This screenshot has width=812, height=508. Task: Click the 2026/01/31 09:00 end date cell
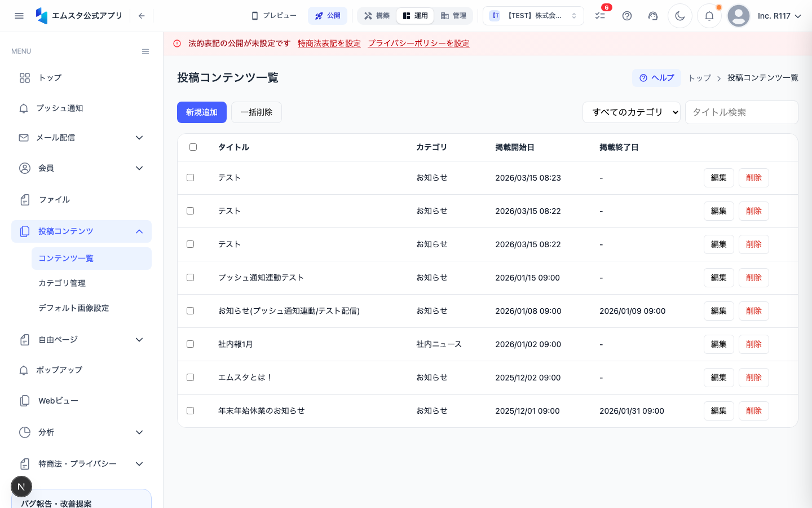click(x=632, y=411)
